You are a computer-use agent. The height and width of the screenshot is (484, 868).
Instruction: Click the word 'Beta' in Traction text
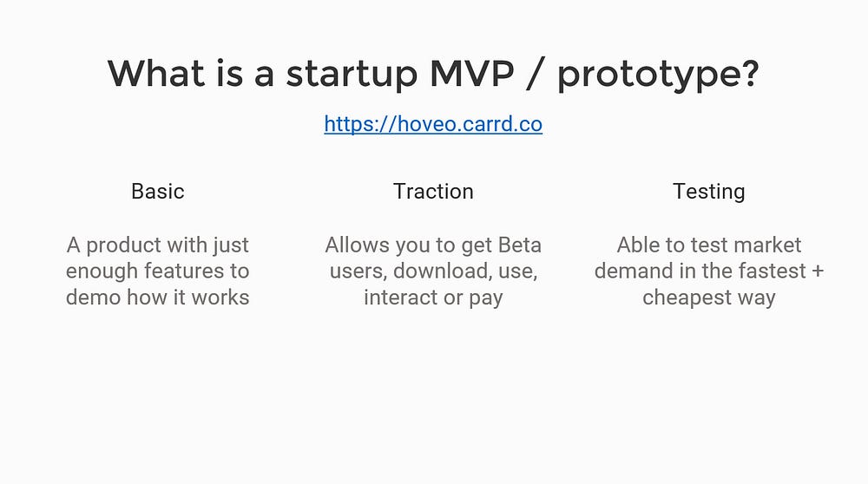tap(519, 245)
